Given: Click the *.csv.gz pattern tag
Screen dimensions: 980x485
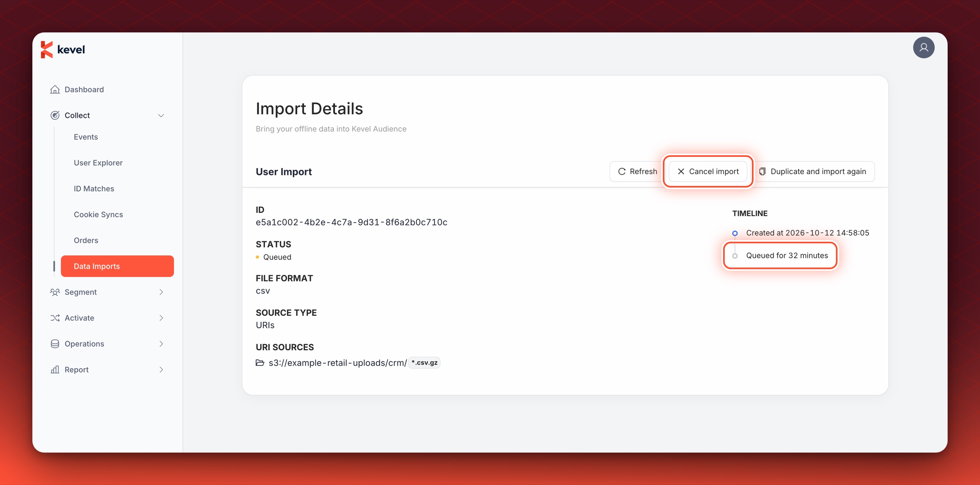Looking at the screenshot, I should (x=424, y=363).
